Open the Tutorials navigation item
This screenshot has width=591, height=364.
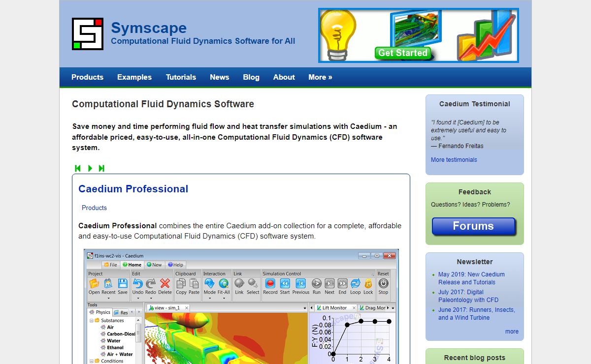(x=181, y=77)
